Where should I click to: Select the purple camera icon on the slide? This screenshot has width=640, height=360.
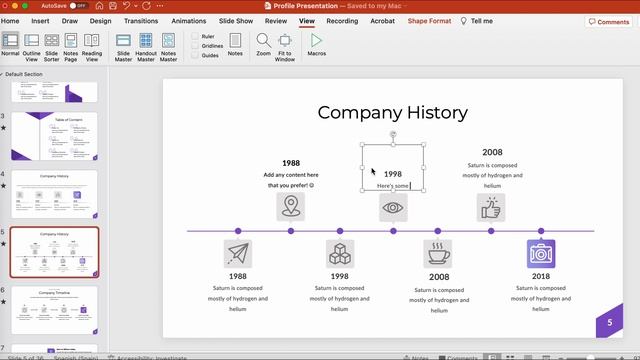(541, 253)
